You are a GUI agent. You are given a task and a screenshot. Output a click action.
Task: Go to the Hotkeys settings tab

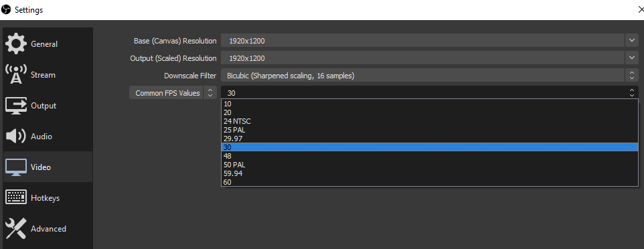coord(48,197)
